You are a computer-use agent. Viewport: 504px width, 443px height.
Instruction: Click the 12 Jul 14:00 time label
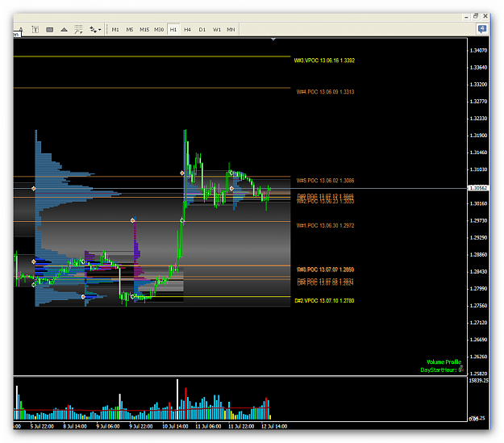[x=274, y=426]
